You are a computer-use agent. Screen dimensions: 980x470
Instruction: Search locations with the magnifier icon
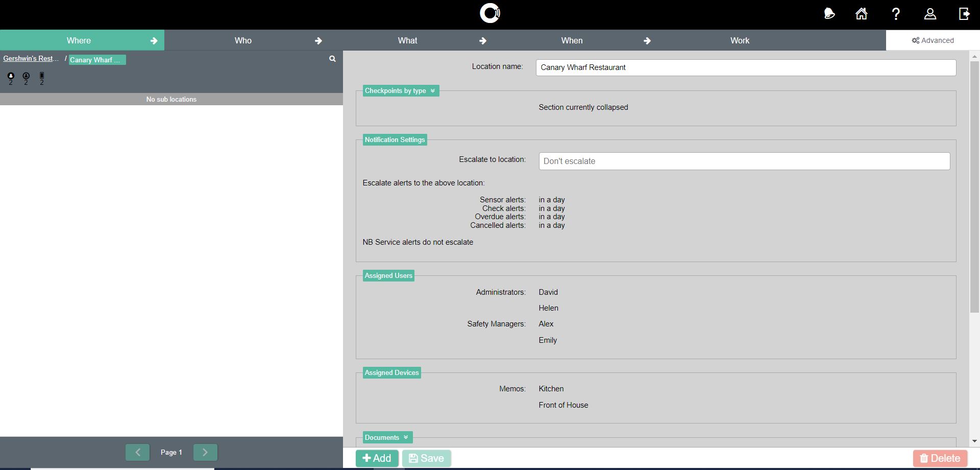coord(332,59)
